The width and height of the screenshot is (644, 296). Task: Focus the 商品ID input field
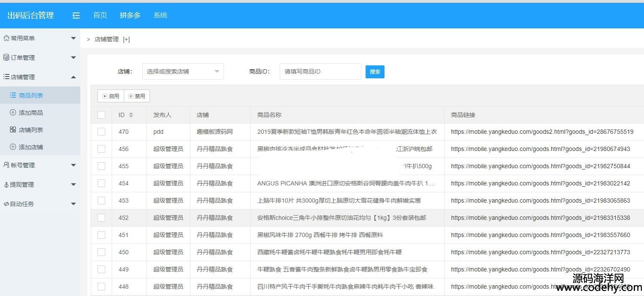pyautogui.click(x=320, y=71)
